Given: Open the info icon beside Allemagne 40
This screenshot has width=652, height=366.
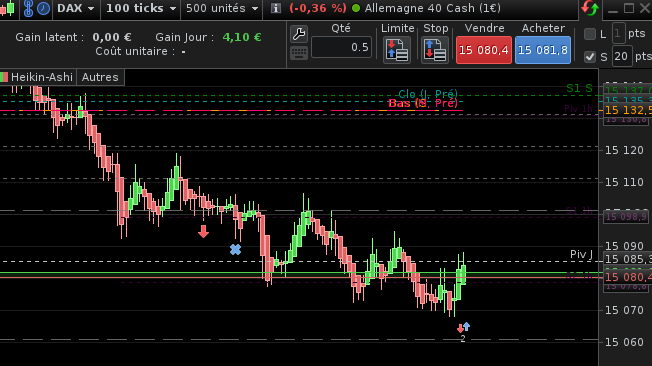Looking at the screenshot, I should (x=275, y=8).
